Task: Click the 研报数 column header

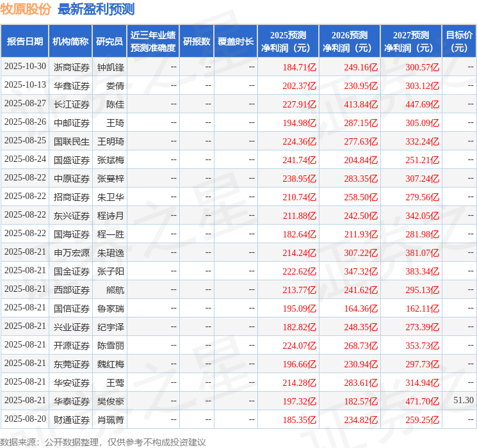Action: pyautogui.click(x=197, y=42)
